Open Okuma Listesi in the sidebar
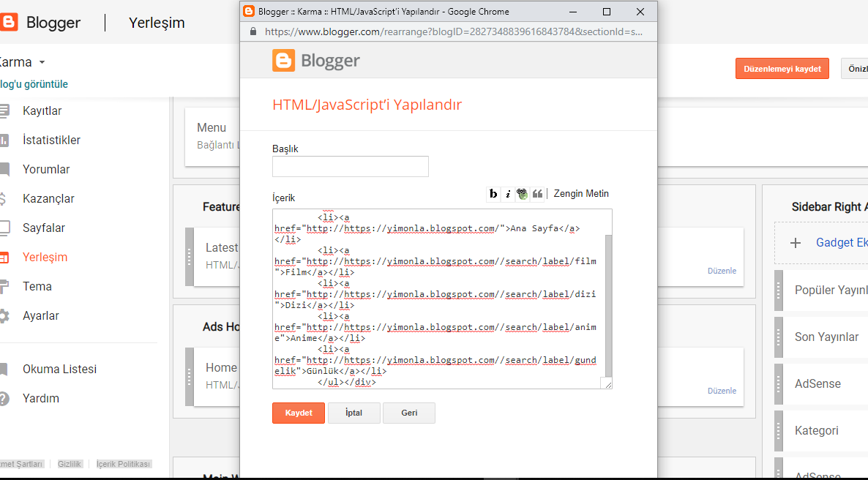Viewport: 868px width, 480px height. tap(59, 370)
